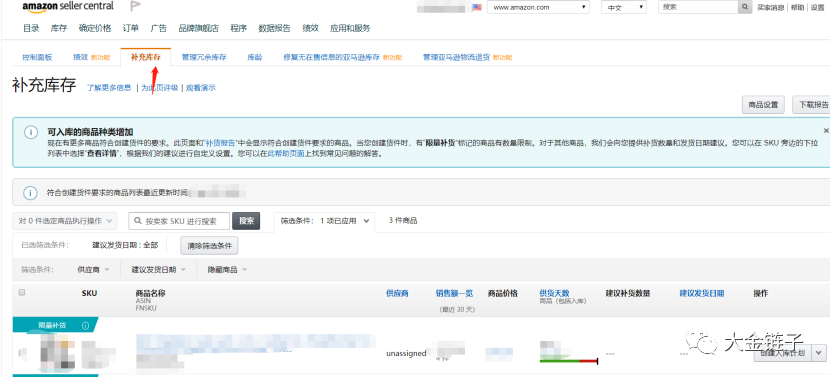The width and height of the screenshot is (830, 378).
Task: Click the green-red supply days bar
Action: [569, 361]
